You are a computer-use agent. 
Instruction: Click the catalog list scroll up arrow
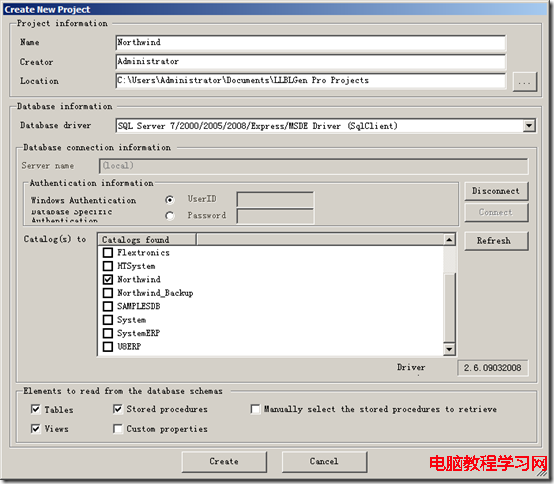[x=449, y=240]
